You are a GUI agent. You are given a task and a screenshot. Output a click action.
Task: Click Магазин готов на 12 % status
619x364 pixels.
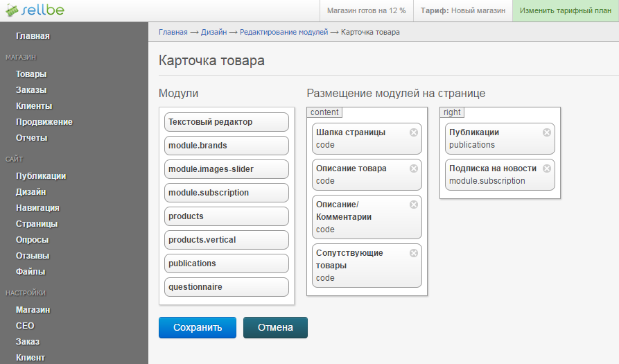tap(367, 10)
